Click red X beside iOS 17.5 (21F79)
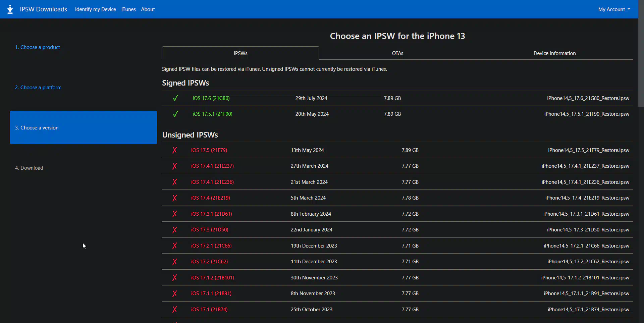The height and width of the screenshot is (323, 644). 174,150
